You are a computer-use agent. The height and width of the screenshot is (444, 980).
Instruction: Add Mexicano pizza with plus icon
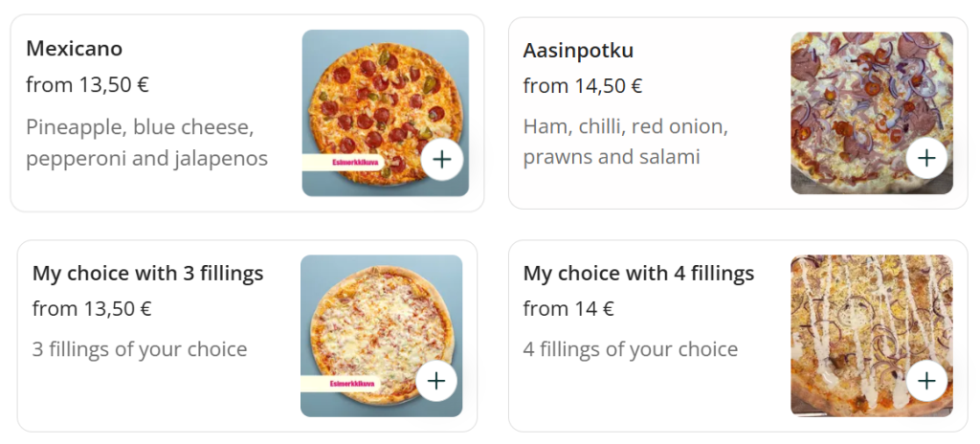[x=441, y=160]
